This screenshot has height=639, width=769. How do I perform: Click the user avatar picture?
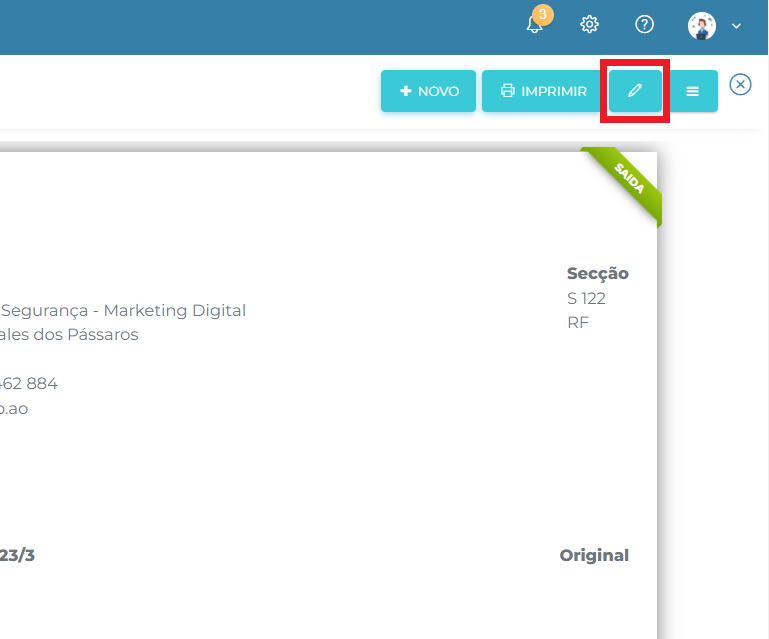pyautogui.click(x=702, y=26)
